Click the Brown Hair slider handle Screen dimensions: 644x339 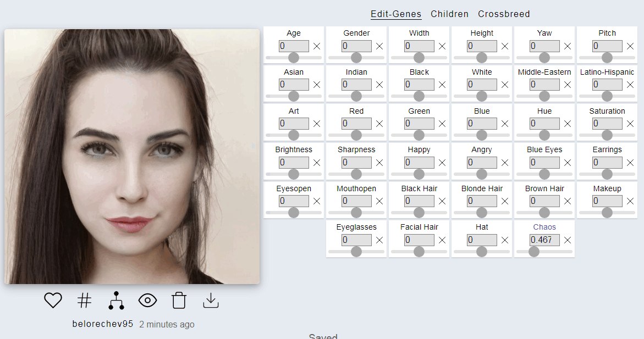tap(544, 213)
